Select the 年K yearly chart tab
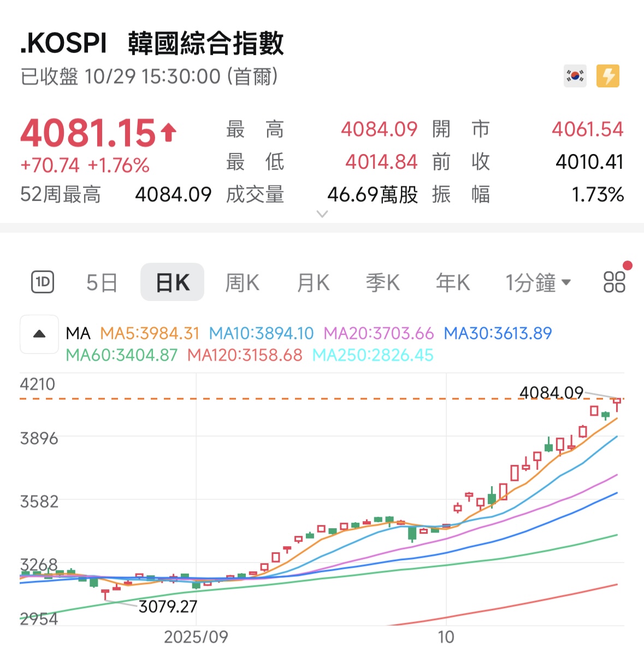This screenshot has height=661, width=644. point(452,282)
